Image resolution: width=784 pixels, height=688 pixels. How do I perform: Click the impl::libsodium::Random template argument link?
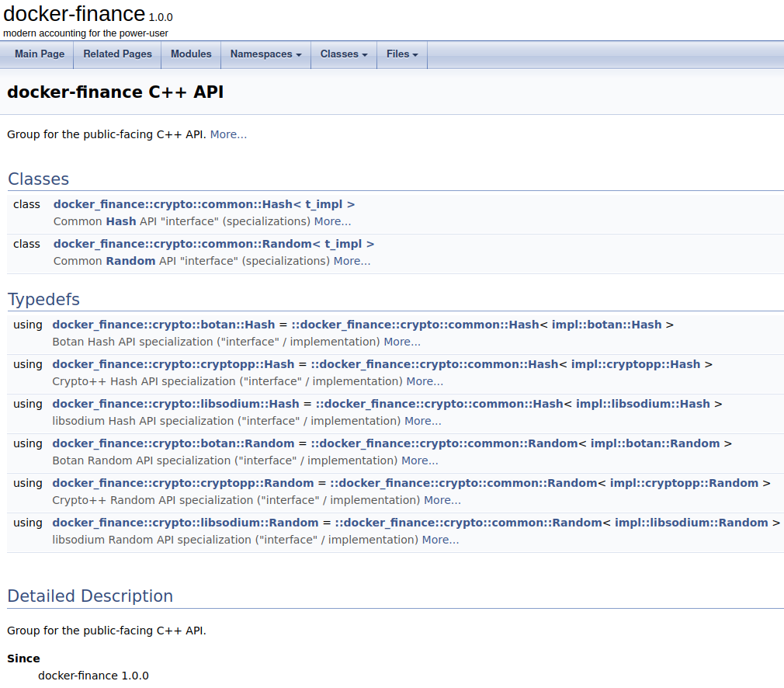tap(691, 523)
